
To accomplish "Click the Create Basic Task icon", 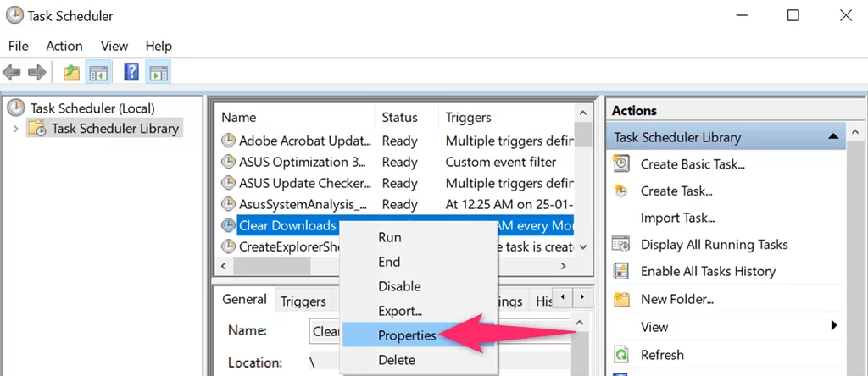I will click(621, 163).
